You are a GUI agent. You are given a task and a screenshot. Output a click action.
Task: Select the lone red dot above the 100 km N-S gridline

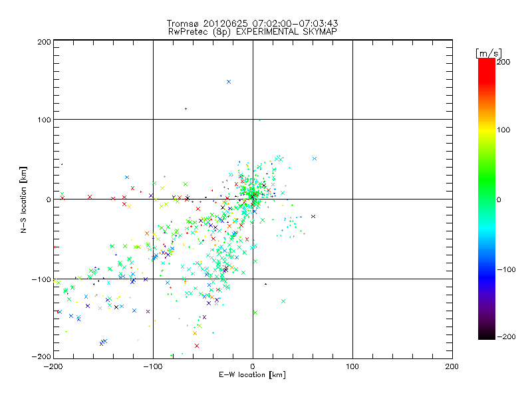[x=186, y=108]
